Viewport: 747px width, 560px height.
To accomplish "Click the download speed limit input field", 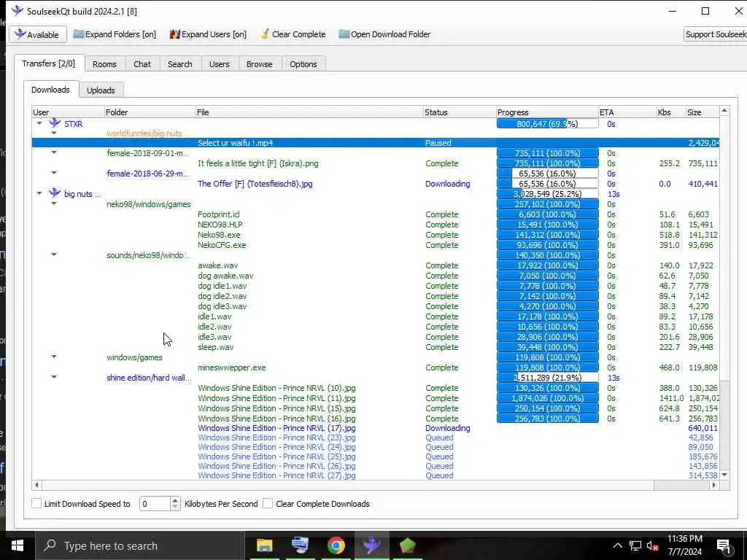I will pyautogui.click(x=155, y=503).
